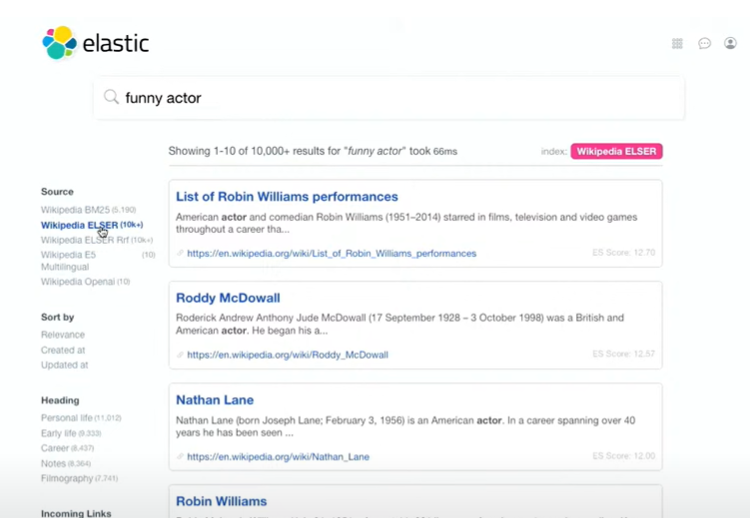The width and height of the screenshot is (750, 518).
Task: Filter by Notes heading
Action: tap(66, 463)
